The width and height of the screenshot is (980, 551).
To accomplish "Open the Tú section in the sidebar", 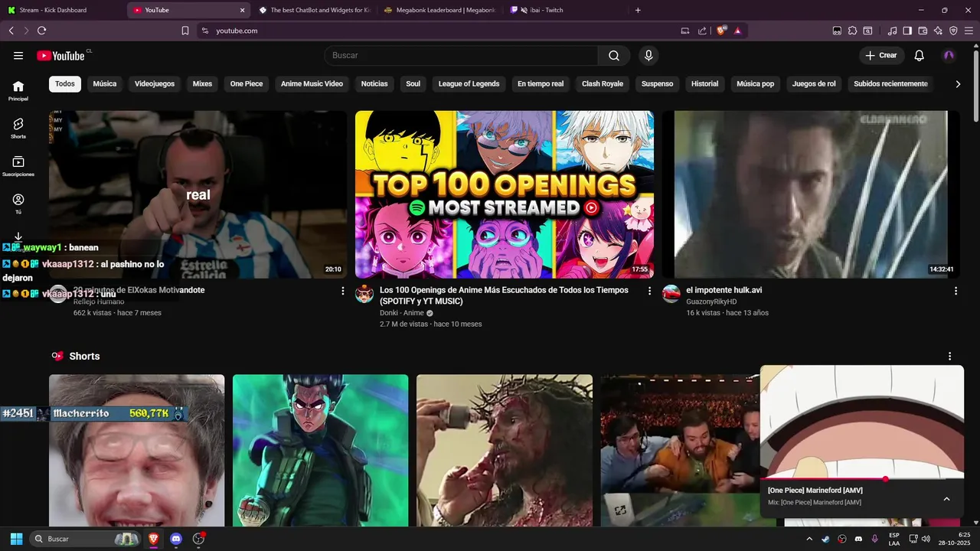I will click(18, 204).
